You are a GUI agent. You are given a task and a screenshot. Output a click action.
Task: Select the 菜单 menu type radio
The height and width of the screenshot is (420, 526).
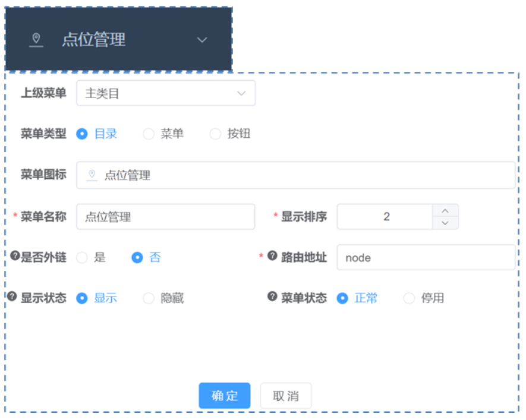163,134
